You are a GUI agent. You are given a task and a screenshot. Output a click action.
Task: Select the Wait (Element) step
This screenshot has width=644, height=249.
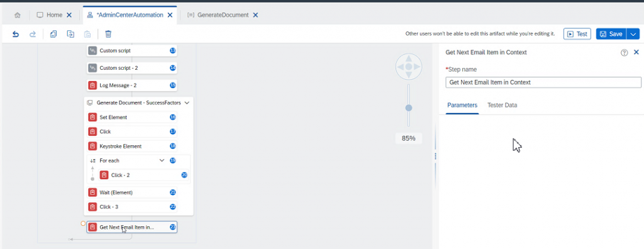(132, 192)
